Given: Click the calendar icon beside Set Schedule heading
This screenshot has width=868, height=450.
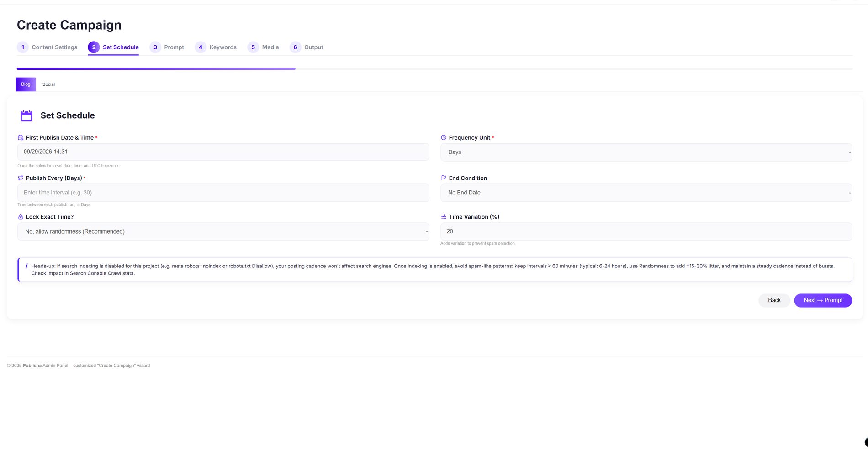Looking at the screenshot, I should [x=26, y=115].
